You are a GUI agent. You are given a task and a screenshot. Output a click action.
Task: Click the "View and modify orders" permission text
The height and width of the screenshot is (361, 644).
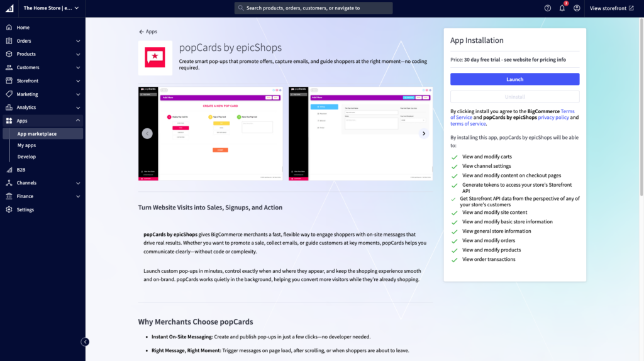tap(488, 241)
